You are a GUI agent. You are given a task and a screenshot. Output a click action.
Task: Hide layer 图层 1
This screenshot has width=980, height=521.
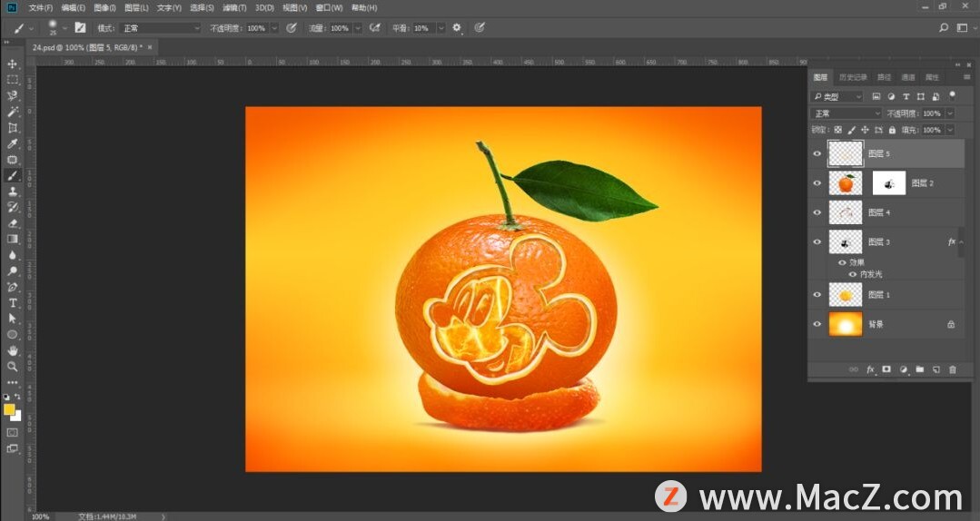817,295
